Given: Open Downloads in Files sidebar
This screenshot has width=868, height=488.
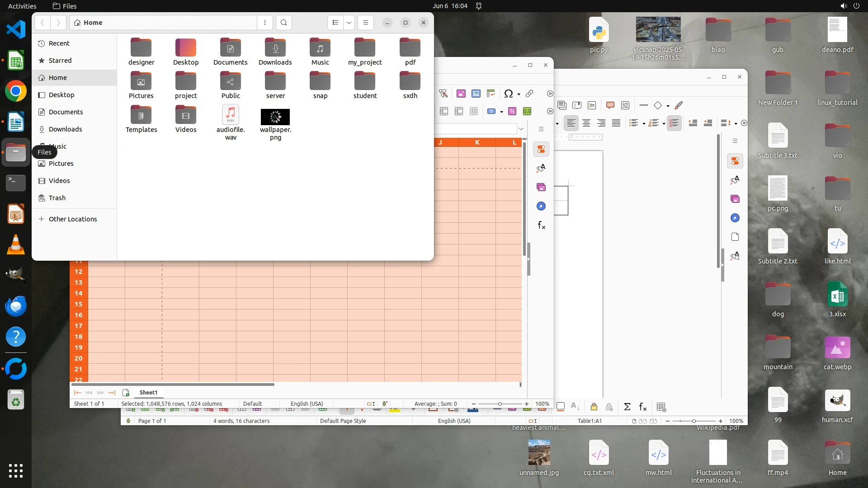Looking at the screenshot, I should pyautogui.click(x=65, y=129).
